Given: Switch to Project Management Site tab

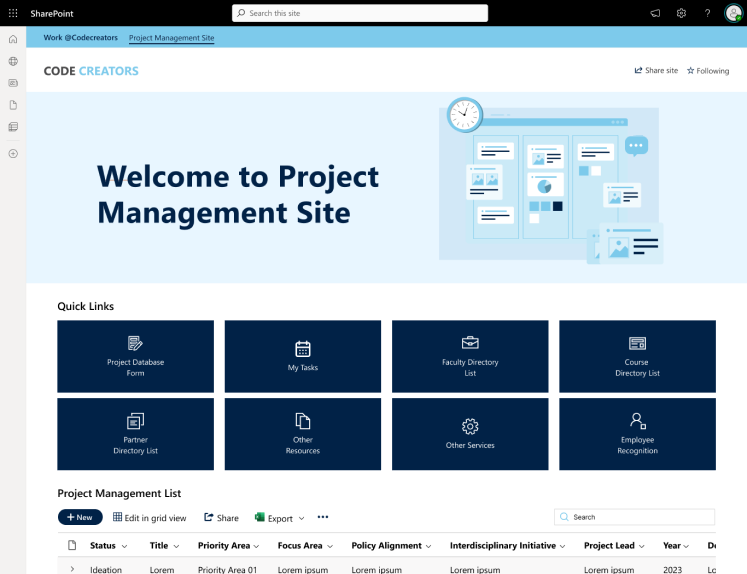Looking at the screenshot, I should (171, 38).
